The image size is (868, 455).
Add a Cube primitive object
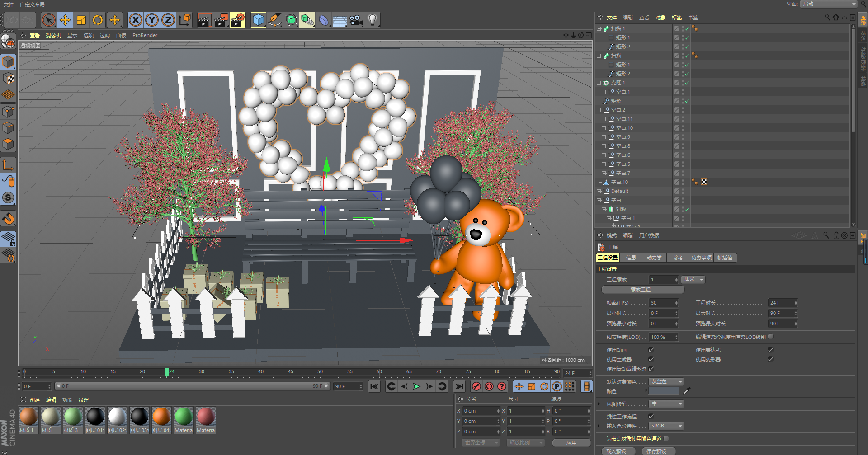coord(259,20)
